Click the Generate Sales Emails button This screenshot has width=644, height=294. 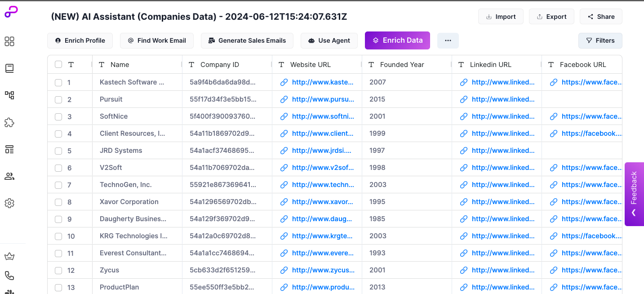(247, 40)
